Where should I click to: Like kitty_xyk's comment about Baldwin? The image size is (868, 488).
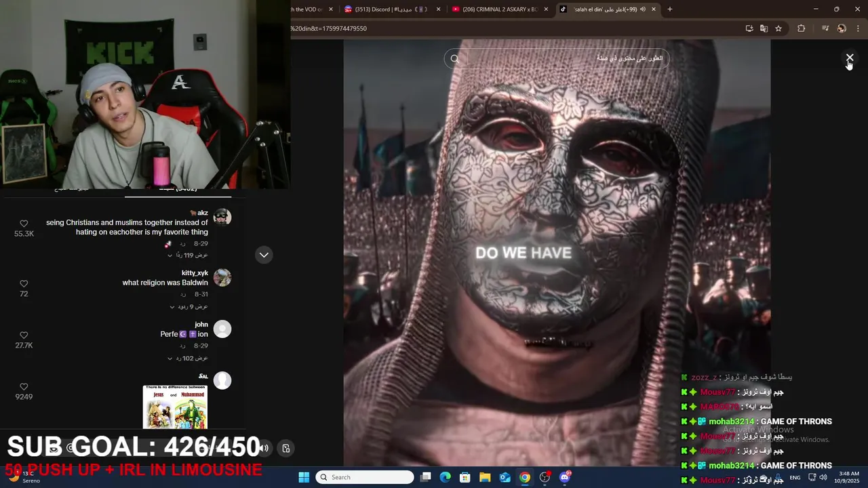click(x=24, y=284)
